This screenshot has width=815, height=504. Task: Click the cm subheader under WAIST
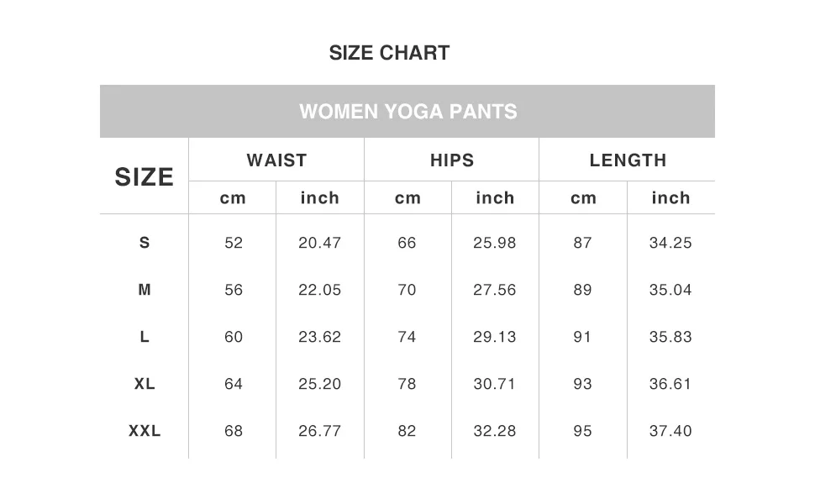233,198
